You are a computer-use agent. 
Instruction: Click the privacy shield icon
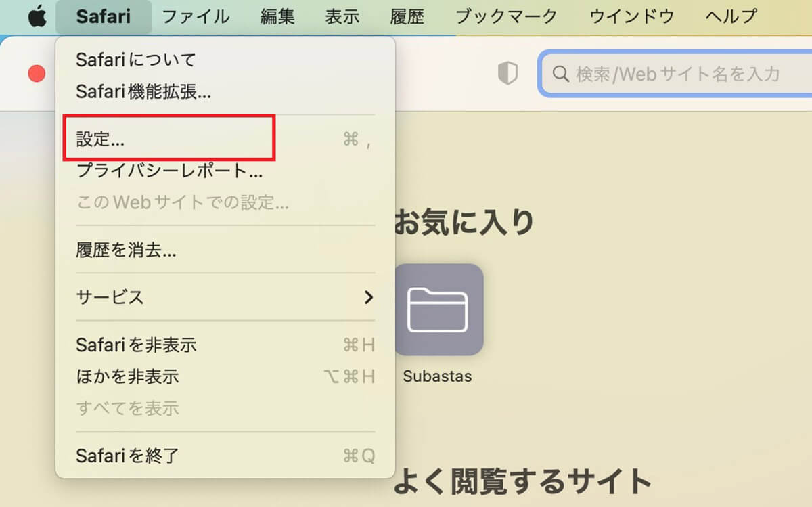507,74
